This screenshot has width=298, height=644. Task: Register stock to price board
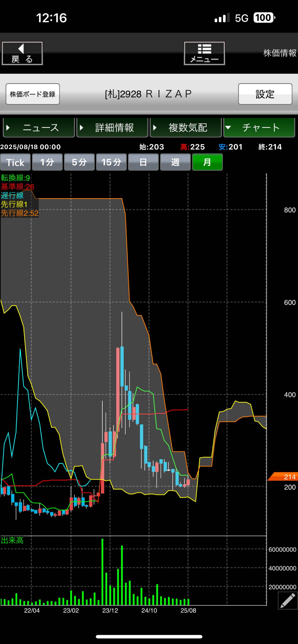point(33,94)
